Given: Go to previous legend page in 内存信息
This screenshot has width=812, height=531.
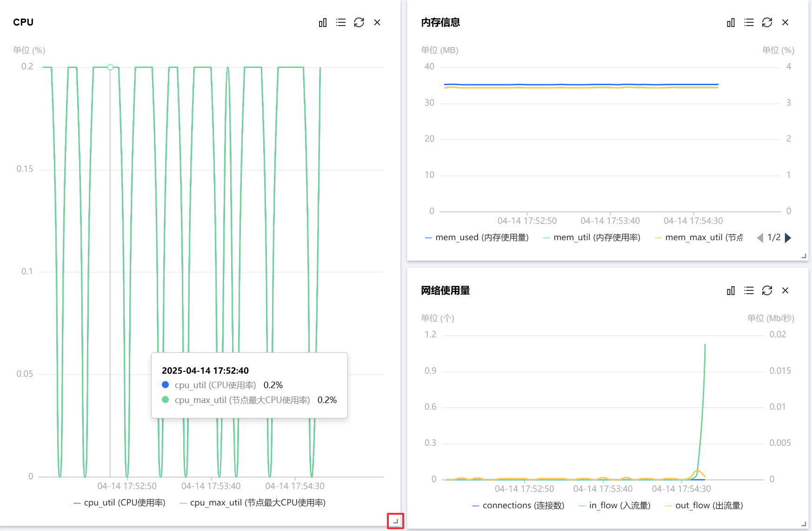Looking at the screenshot, I should pos(760,238).
